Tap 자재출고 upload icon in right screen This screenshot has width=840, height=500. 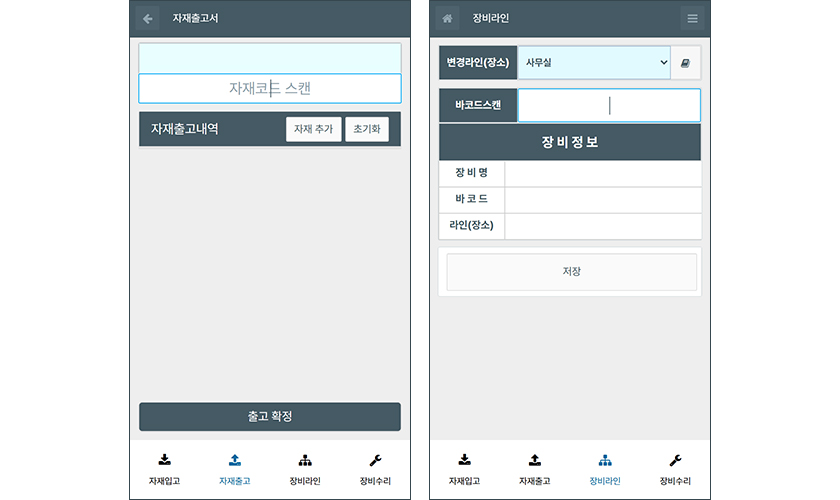(535, 461)
